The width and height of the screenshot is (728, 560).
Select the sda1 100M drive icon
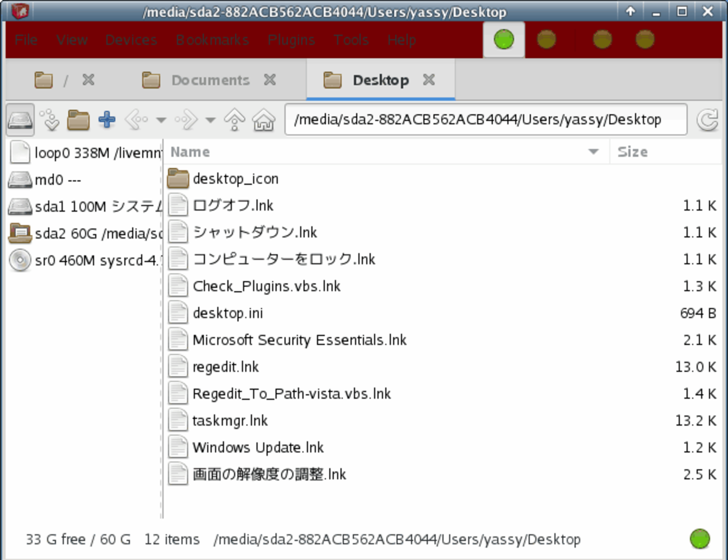(x=20, y=206)
